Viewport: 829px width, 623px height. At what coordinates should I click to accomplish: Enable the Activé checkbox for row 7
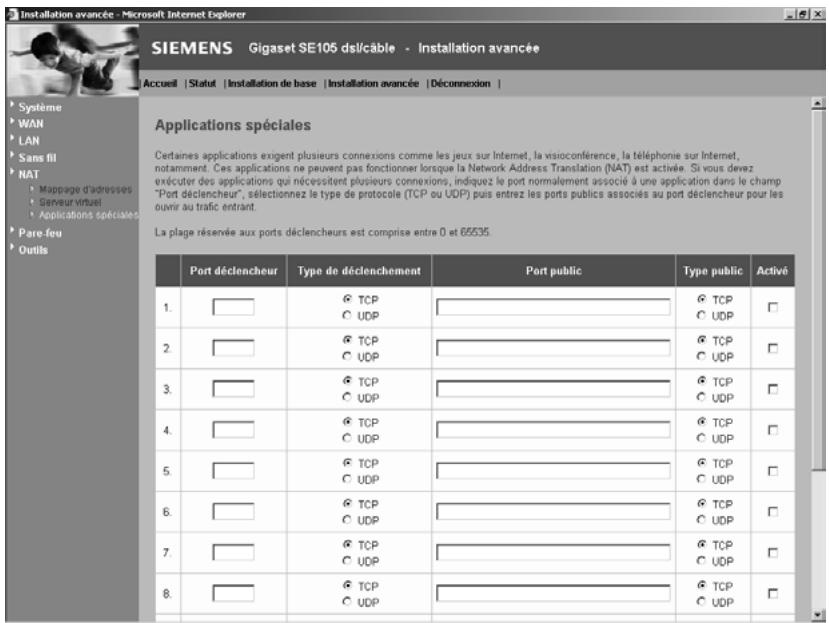pos(772,553)
